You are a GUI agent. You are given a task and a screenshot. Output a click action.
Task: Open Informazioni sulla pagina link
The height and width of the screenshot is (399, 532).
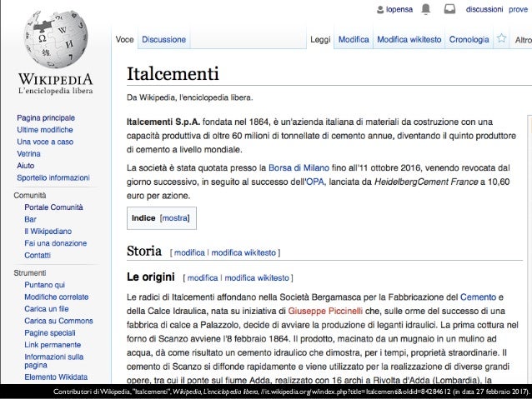[x=54, y=361]
